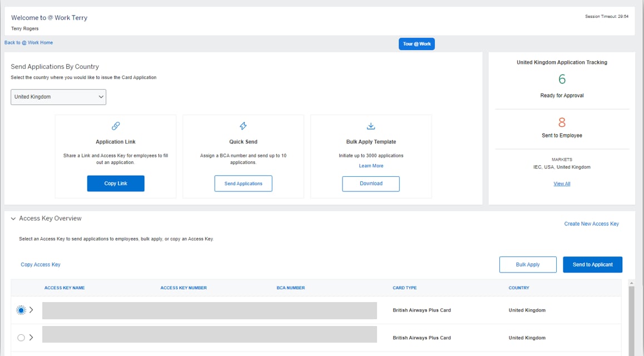Click Copy Link to share an application link
Screen dimensions: 644x356
coord(115,183)
